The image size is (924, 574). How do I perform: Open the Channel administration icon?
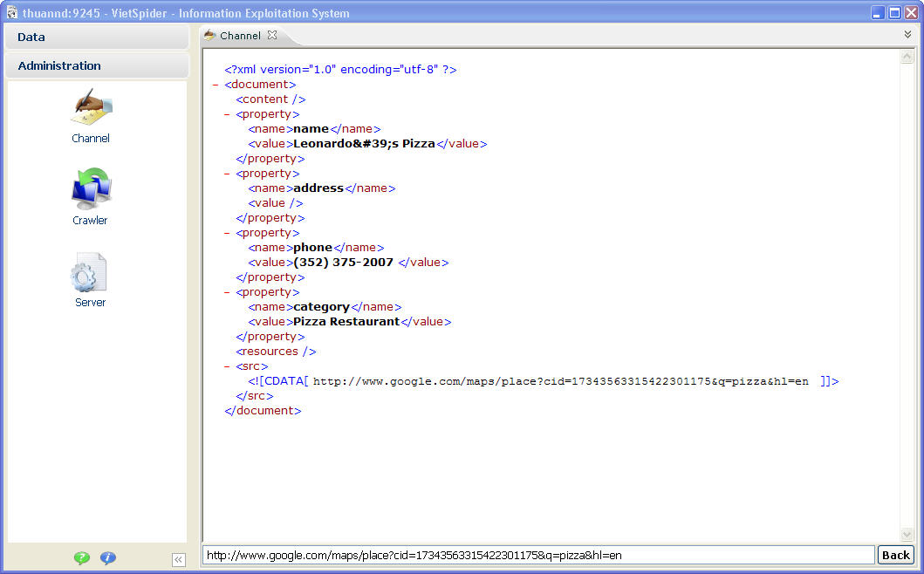[x=91, y=116]
